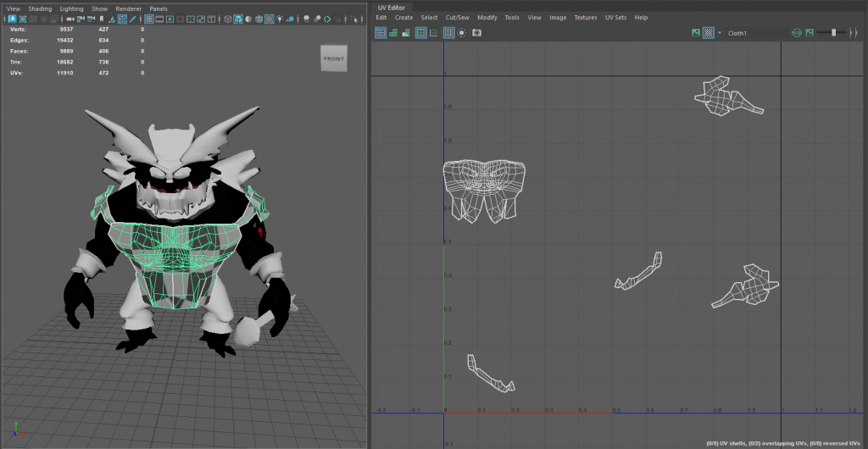Open the Panels menu
This screenshot has height=449, width=868.
(x=159, y=8)
